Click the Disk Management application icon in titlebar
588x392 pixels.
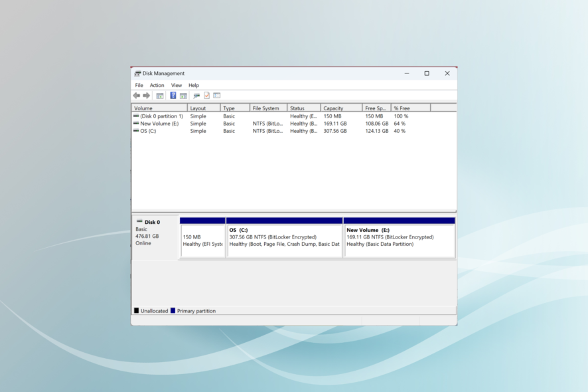click(x=138, y=73)
